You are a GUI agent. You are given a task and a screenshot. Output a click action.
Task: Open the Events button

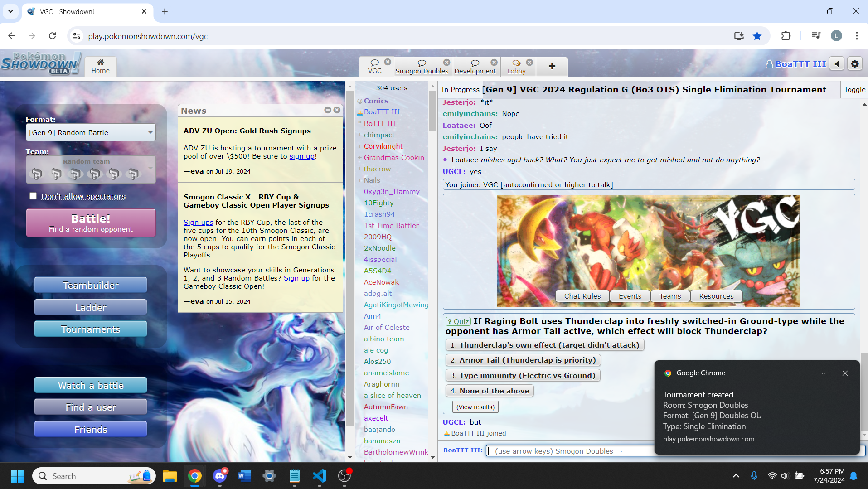630,296
